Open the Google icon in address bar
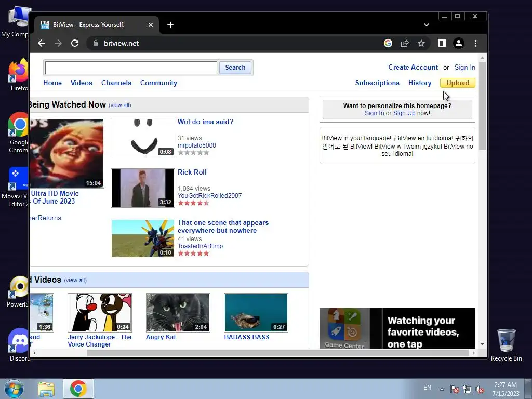The image size is (532, 399). pyautogui.click(x=388, y=43)
